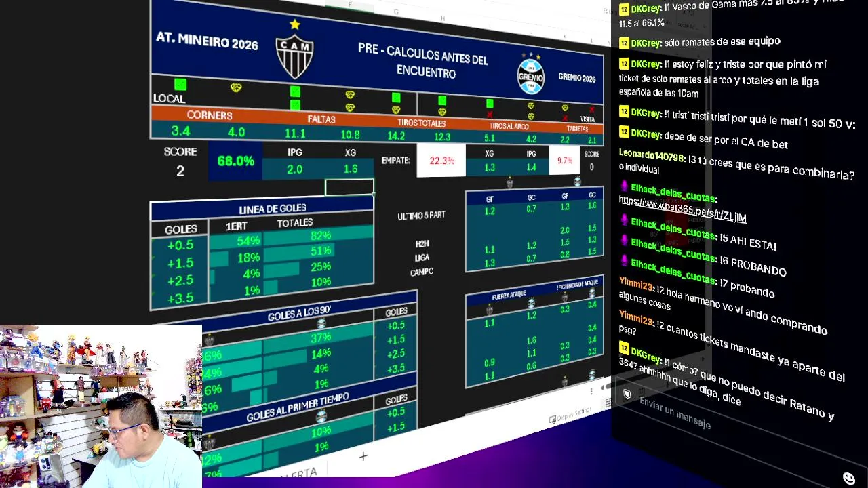Open Display Settings in the spreadsheet status bar
The width and height of the screenshot is (868, 488).
[x=570, y=414]
